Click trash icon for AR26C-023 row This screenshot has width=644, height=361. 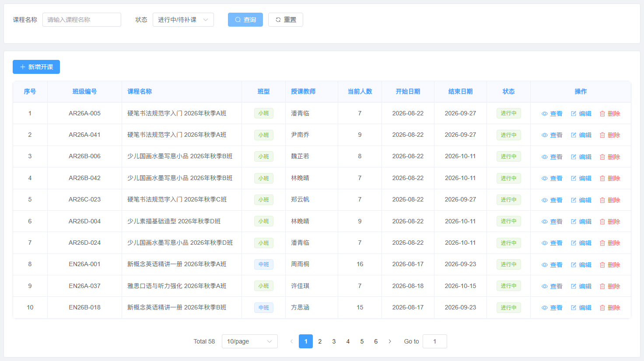(602, 200)
